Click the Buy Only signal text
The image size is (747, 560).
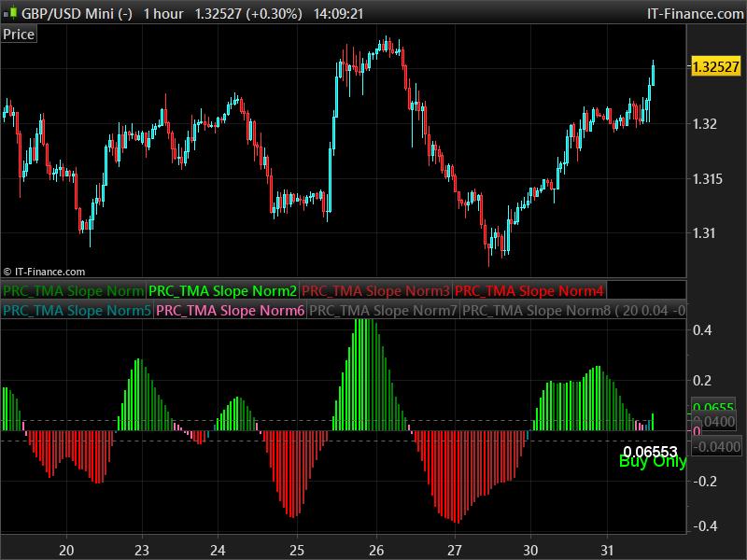652,461
